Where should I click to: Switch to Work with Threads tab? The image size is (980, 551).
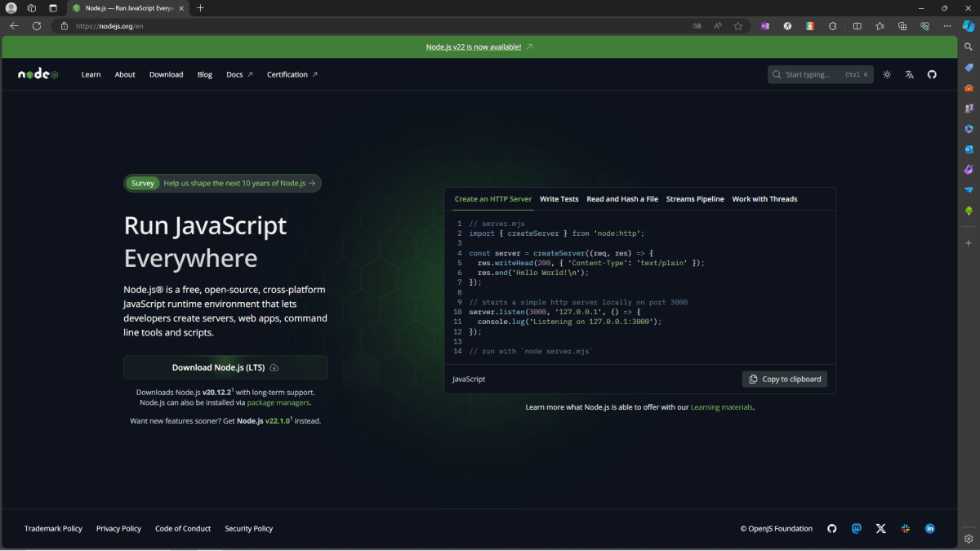[x=764, y=199]
